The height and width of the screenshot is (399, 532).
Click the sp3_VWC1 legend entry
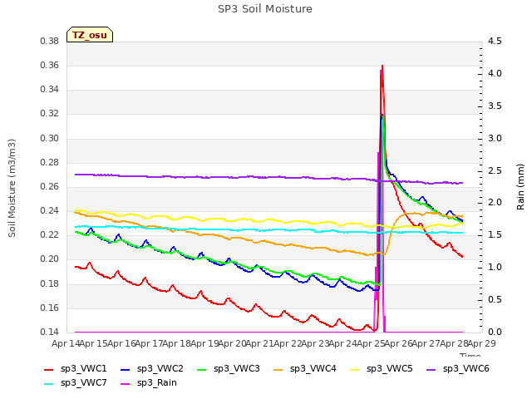pyautogui.click(x=76, y=369)
